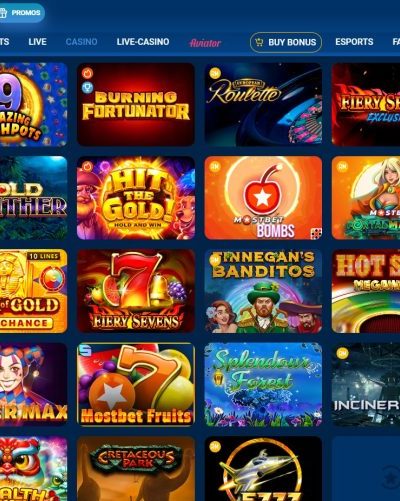400x501 pixels.
Task: Click the shopping cart icon in Buy Bonus
Action: (x=259, y=42)
